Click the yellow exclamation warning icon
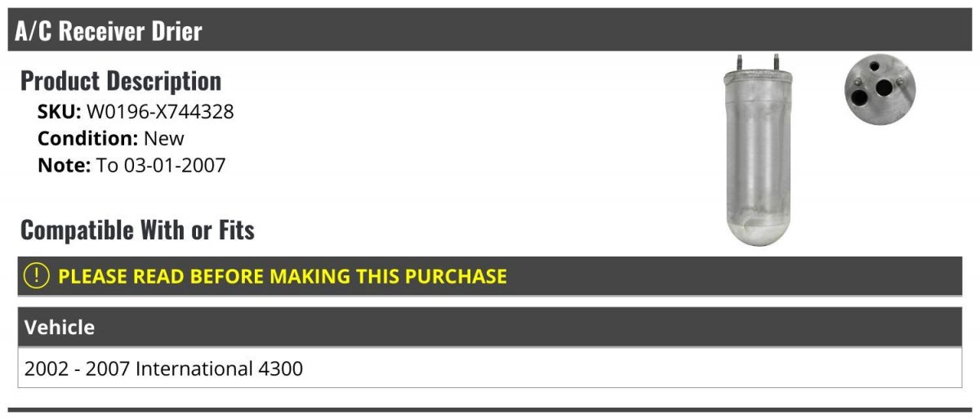The image size is (980, 420). (x=37, y=275)
